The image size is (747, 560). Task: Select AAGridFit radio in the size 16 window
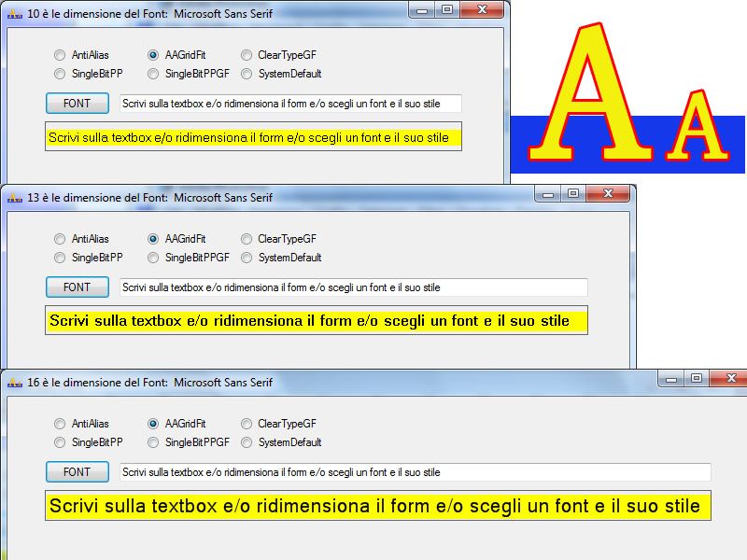click(x=176, y=424)
